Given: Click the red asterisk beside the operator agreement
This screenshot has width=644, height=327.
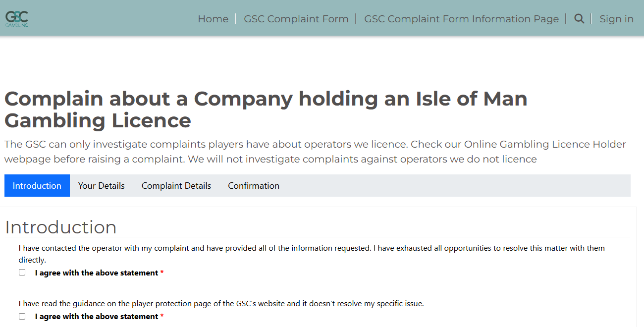Looking at the screenshot, I should click(162, 273).
